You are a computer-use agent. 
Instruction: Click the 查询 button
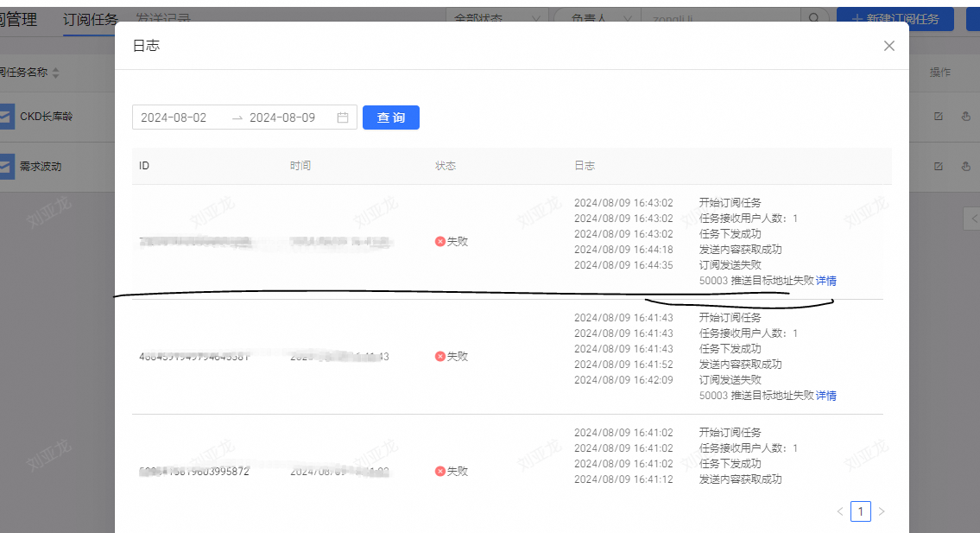[390, 117]
